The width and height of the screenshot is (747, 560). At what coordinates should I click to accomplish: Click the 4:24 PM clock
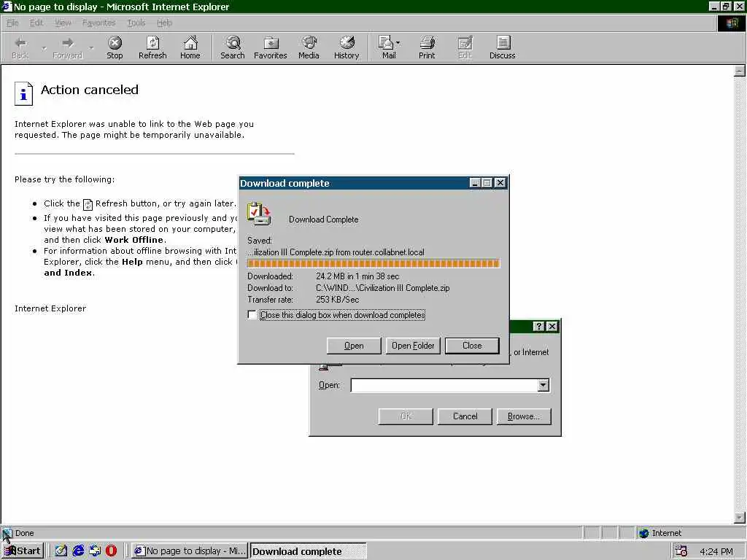[x=716, y=551]
